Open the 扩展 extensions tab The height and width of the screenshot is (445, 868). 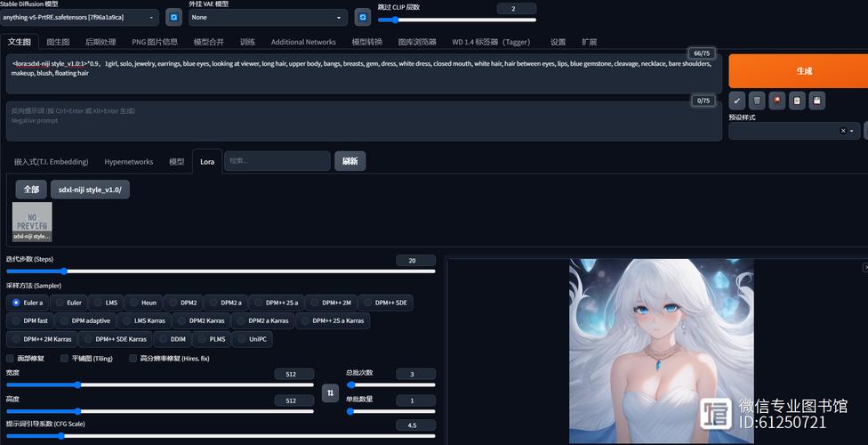point(589,42)
